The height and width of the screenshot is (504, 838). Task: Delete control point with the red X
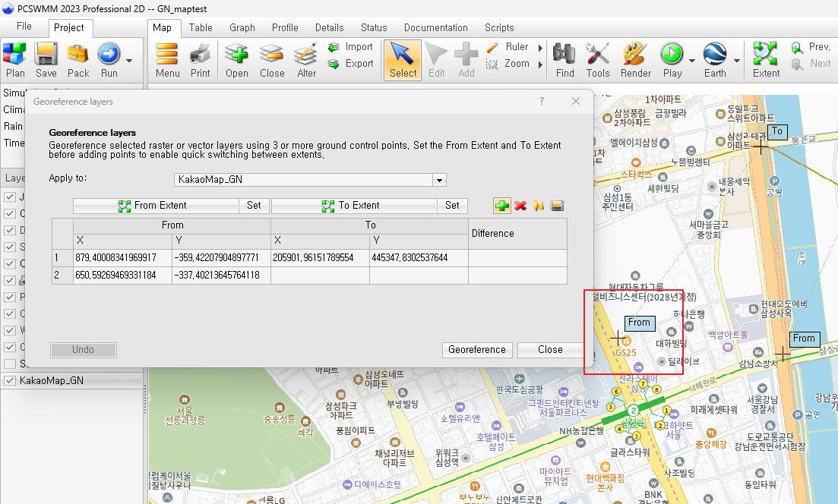pyautogui.click(x=520, y=206)
